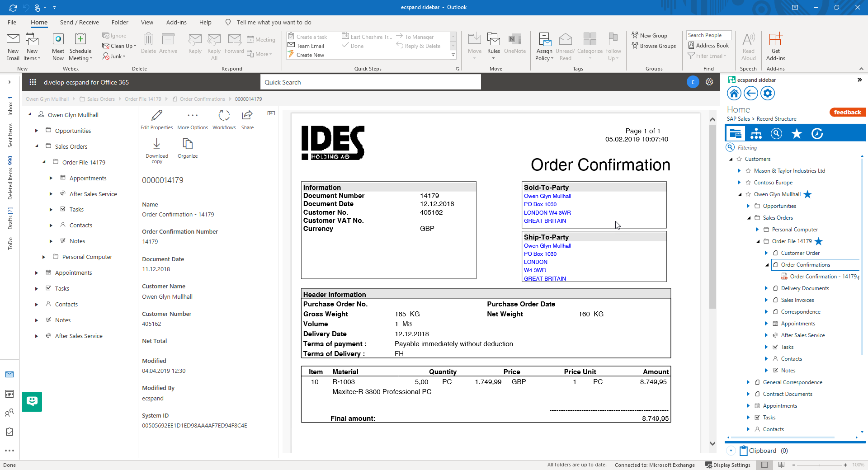Click the orange feedback button
The image size is (868, 470).
(x=847, y=113)
